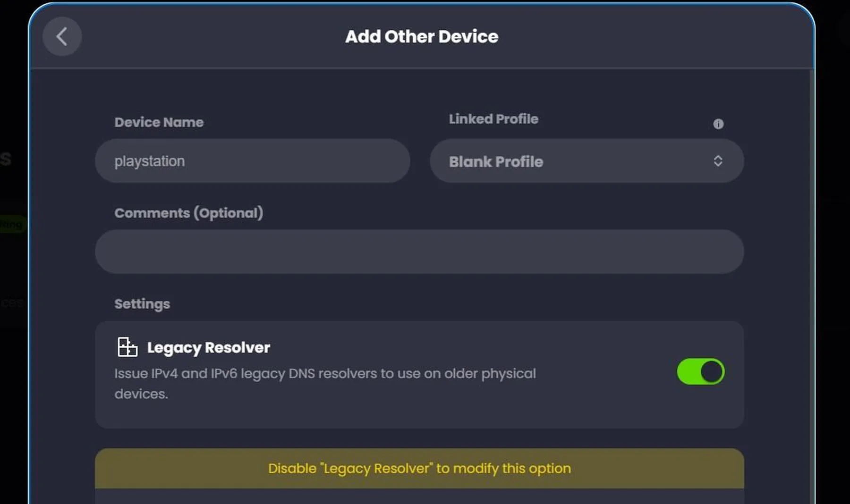The image size is (850, 504).
Task: Click the green status badge in the background sidebar
Action: (x=10, y=224)
